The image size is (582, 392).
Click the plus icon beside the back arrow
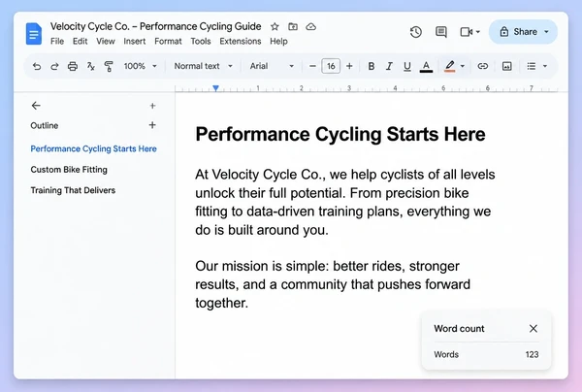click(152, 106)
